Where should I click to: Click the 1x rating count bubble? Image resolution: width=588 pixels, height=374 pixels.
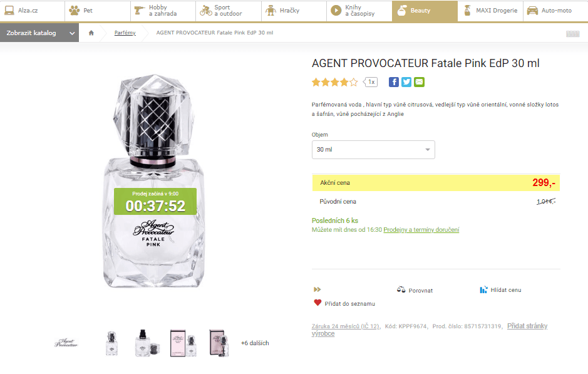click(x=371, y=81)
